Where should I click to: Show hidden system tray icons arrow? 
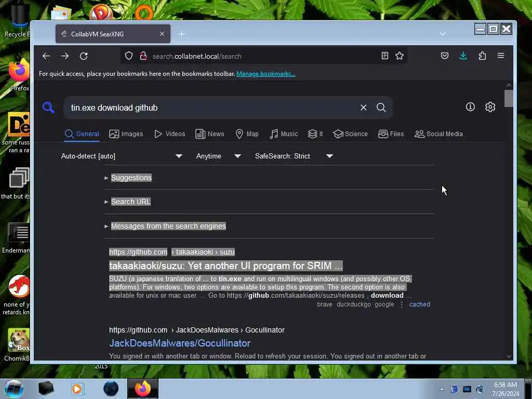442,389
